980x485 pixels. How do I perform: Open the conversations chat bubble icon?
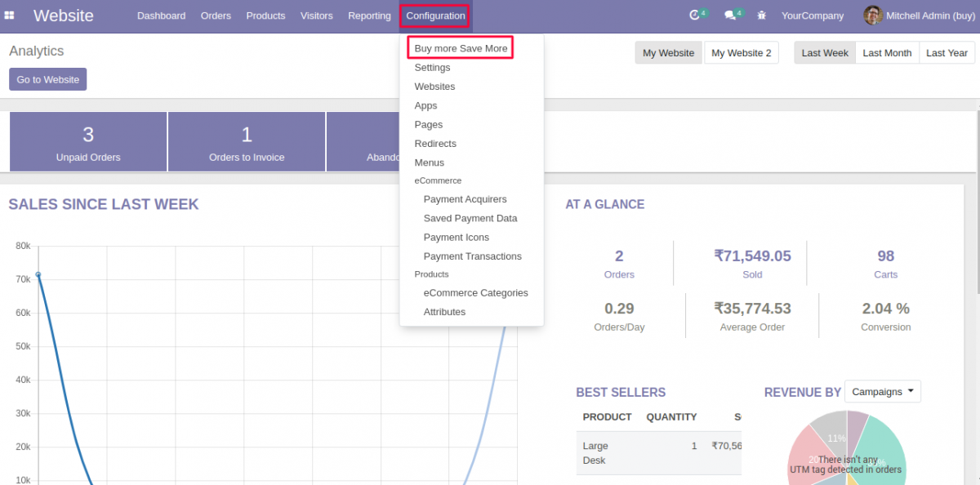click(730, 16)
